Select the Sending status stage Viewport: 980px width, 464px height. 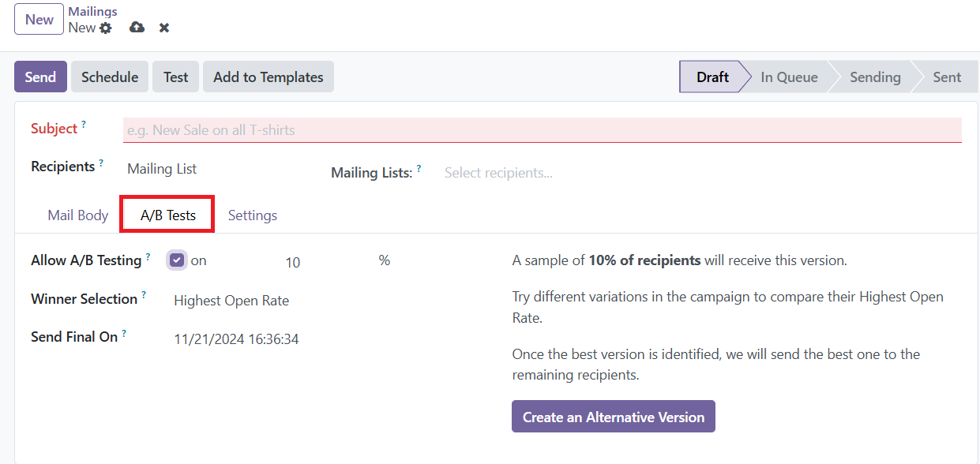pos(875,77)
